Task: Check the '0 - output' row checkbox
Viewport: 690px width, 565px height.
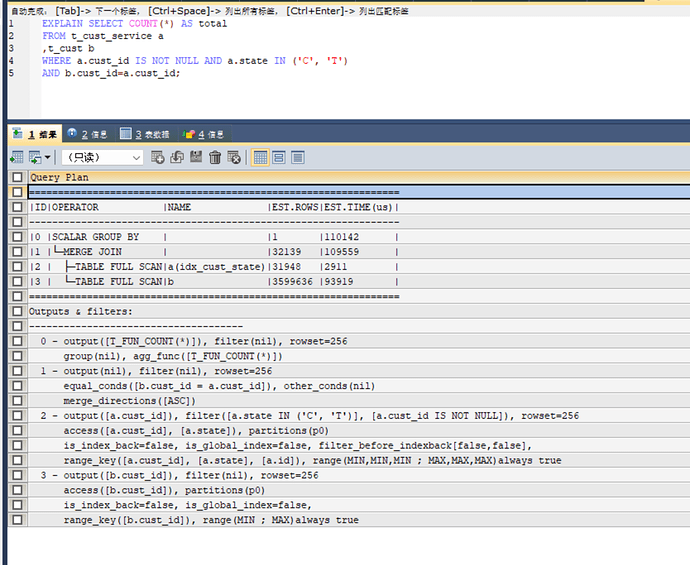Action: coord(17,341)
